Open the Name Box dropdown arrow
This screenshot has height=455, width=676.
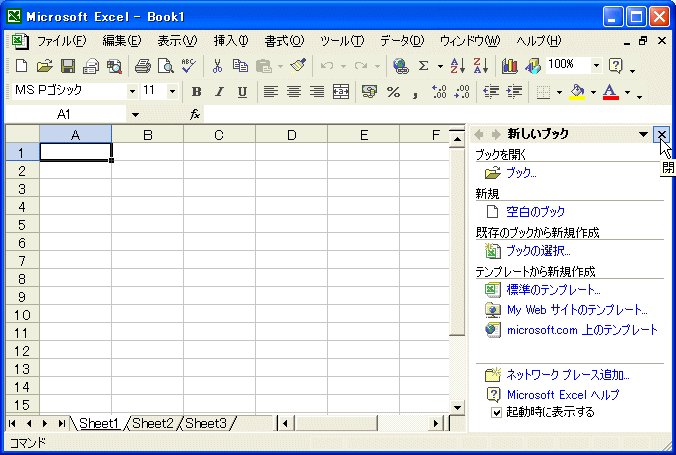(x=135, y=115)
